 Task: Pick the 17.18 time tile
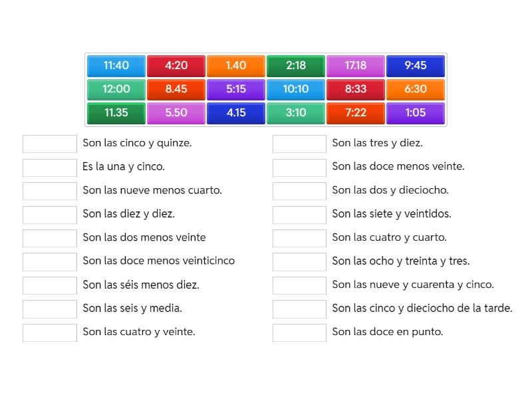(x=356, y=66)
